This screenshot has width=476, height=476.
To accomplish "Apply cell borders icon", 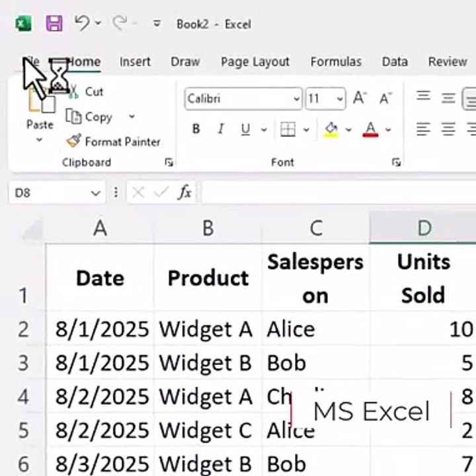I will pos(288,130).
